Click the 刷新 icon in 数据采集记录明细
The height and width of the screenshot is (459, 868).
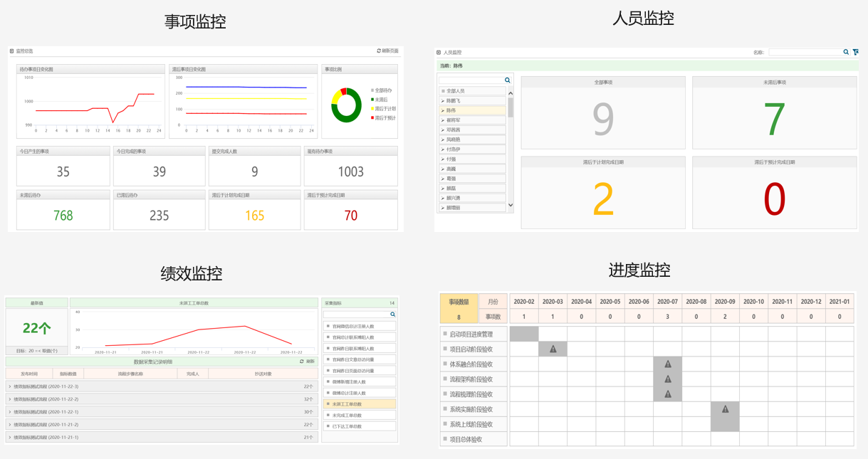click(x=302, y=362)
